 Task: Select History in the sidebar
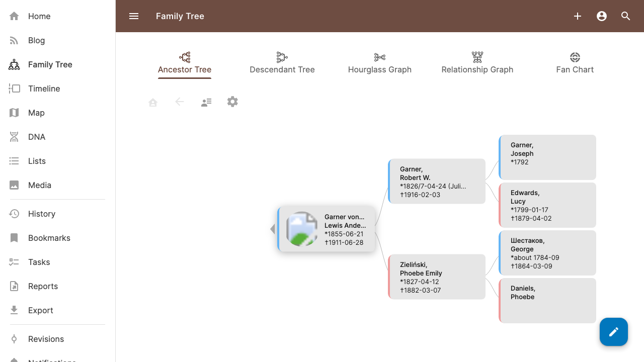tap(57, 214)
